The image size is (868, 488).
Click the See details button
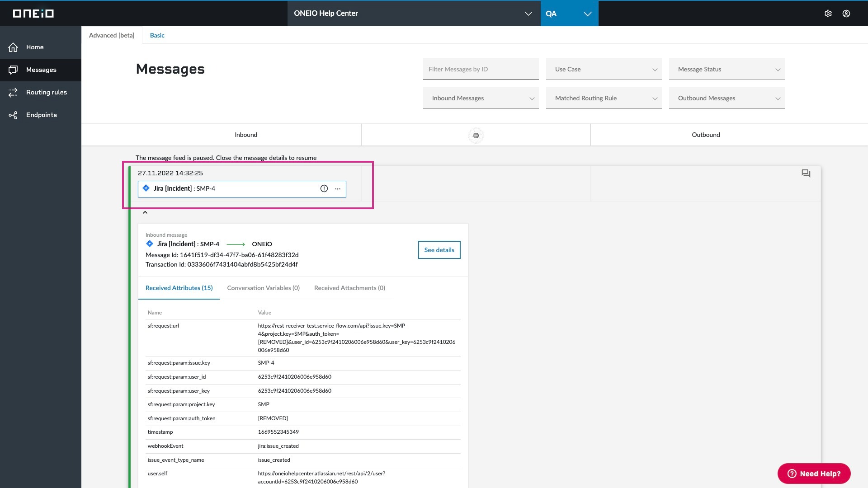tap(439, 250)
